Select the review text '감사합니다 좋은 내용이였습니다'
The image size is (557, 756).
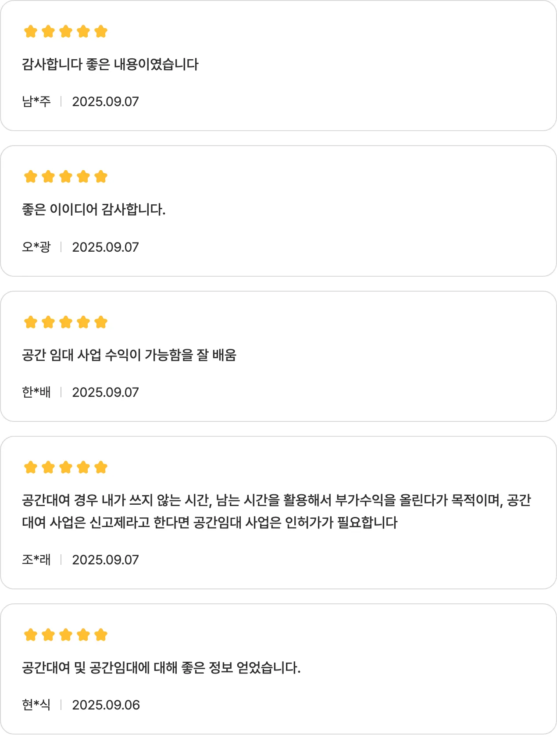110,64
